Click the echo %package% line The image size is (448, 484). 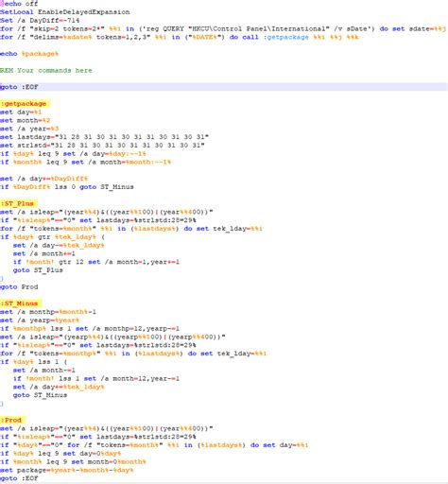click(29, 54)
